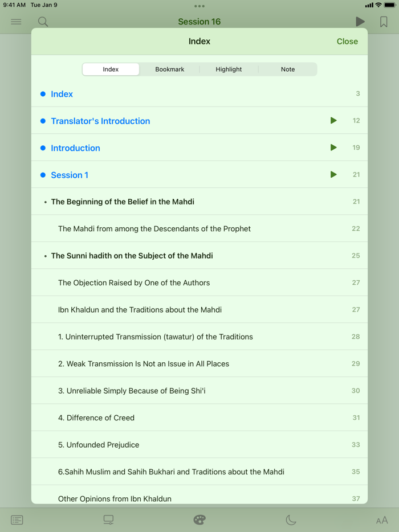Select the Index entry at page 3
The image size is (399, 532).
click(x=62, y=93)
